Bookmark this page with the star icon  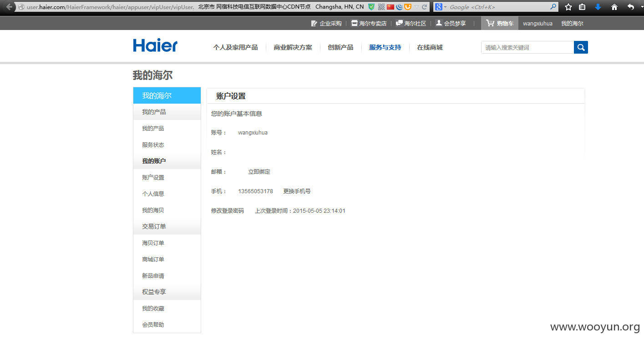(568, 7)
